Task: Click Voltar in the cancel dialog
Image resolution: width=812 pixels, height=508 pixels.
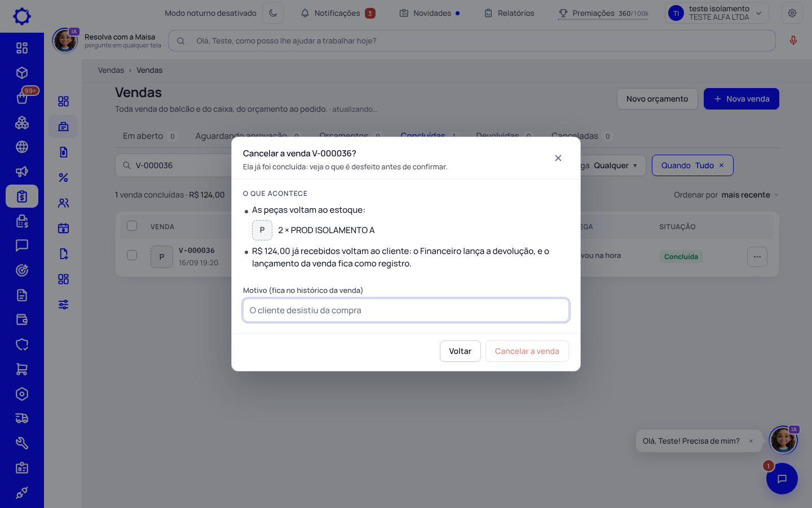Action: [x=460, y=351]
